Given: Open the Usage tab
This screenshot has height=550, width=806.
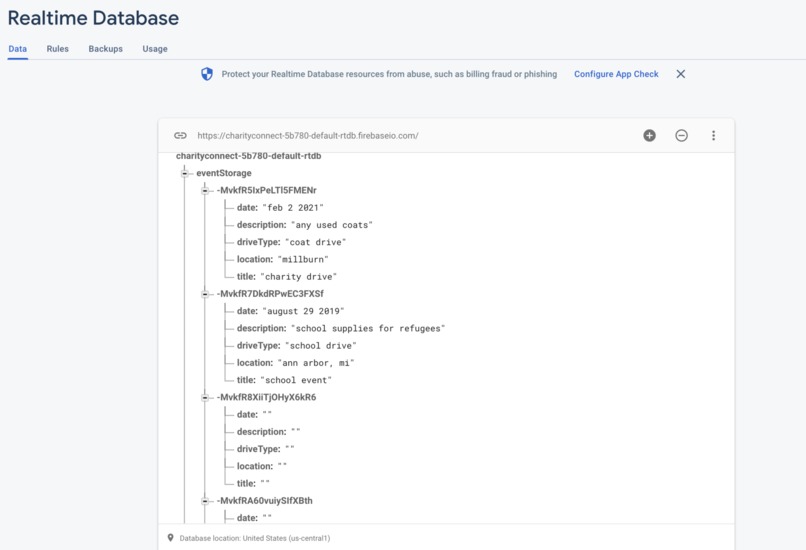Looking at the screenshot, I should [155, 49].
